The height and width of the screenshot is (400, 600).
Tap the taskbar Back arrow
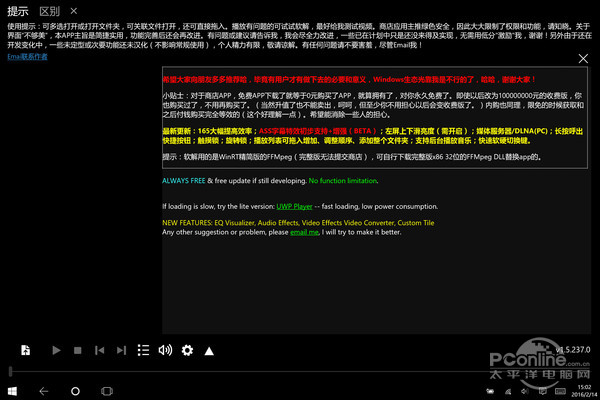pyautogui.click(x=44, y=391)
